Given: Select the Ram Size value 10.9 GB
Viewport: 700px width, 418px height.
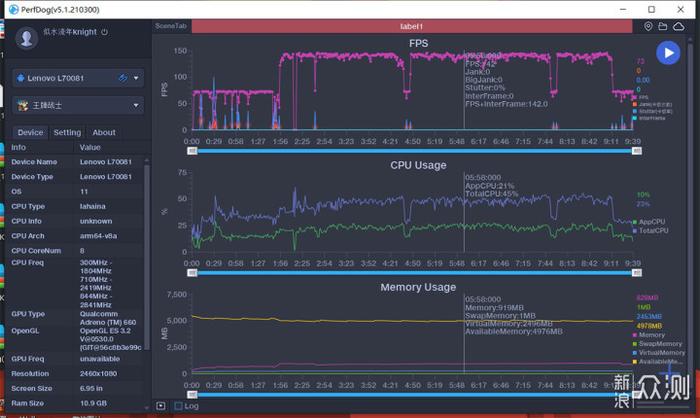Looking at the screenshot, I should pos(93,403).
